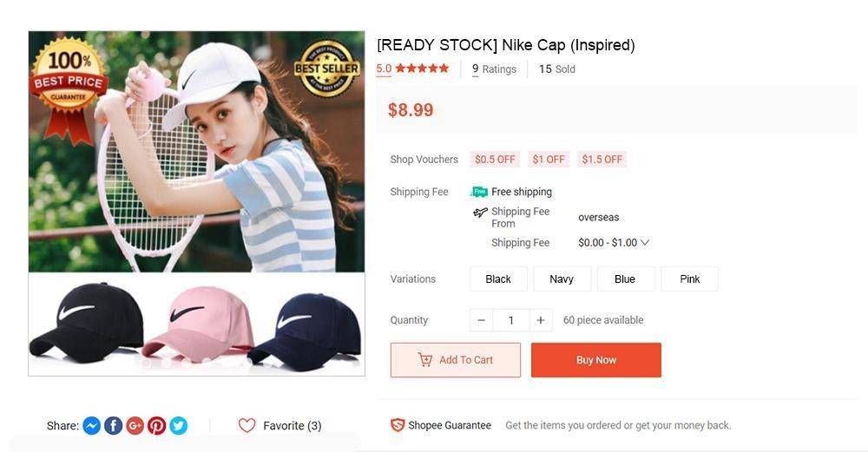Share product on Facebook
Viewport: 868px width, 452px height.
pos(114,425)
